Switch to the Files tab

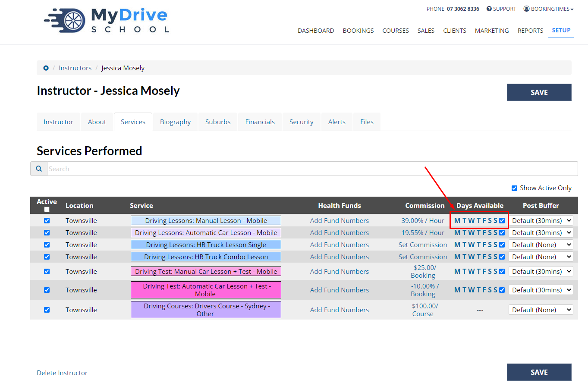(367, 122)
